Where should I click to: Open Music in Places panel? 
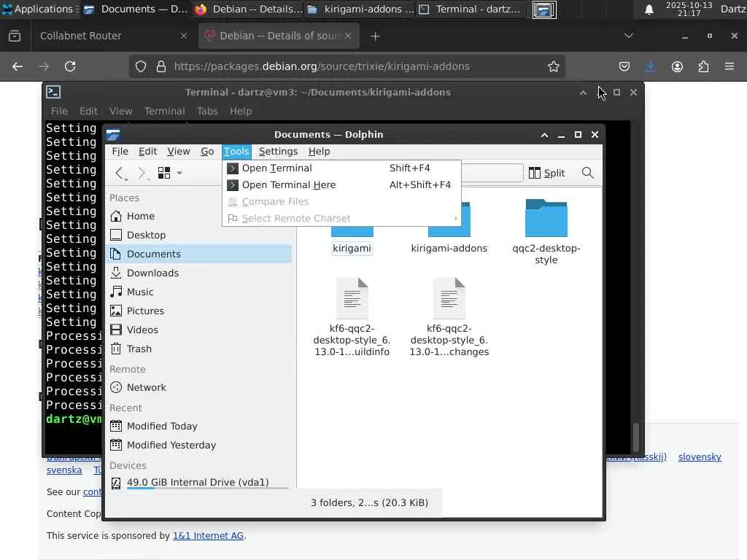click(x=198, y=292)
